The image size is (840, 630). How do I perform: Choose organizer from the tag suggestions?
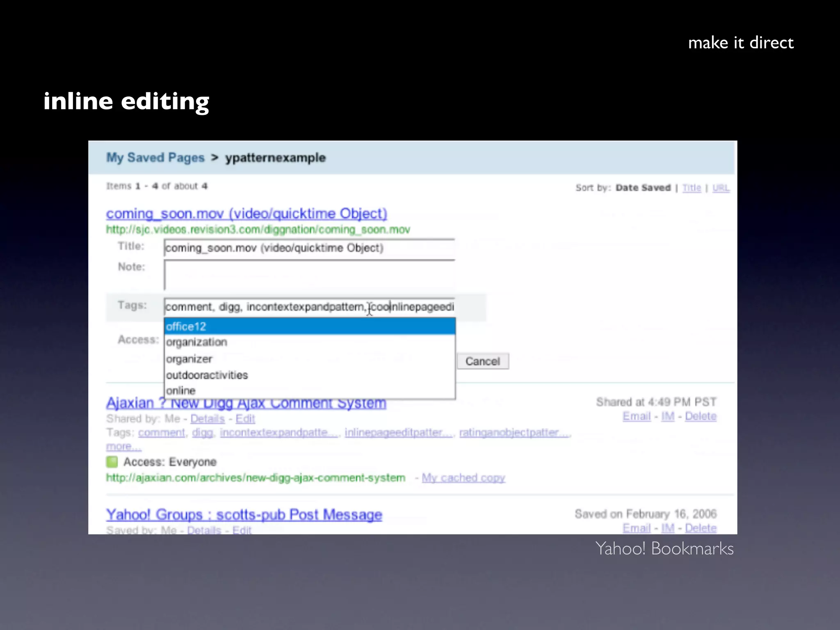point(310,359)
